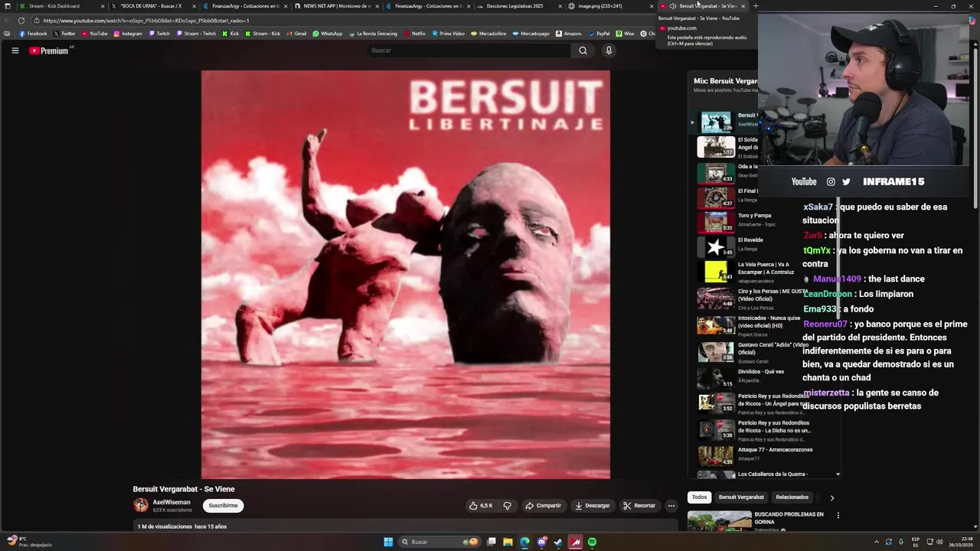Open the Twitter icon in stream overlay
980x551 pixels.
point(846,181)
